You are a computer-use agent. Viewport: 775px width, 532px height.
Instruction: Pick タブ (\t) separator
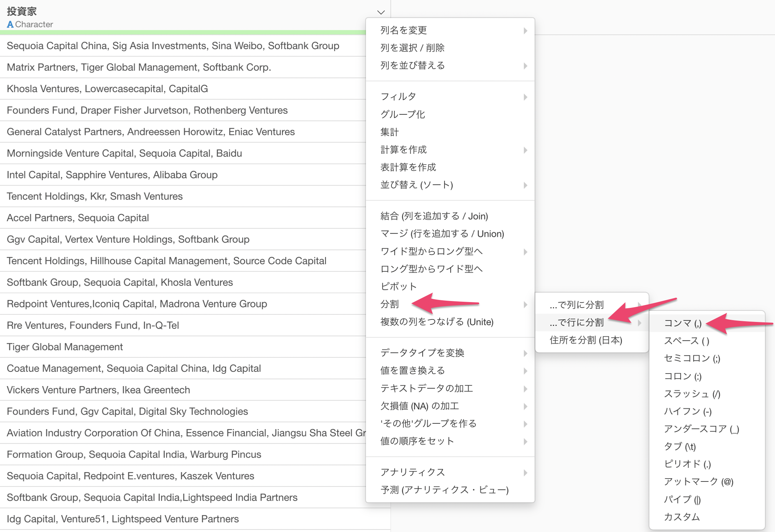click(x=707, y=446)
